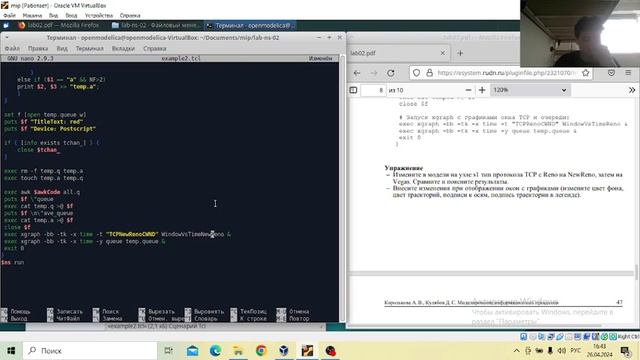Open Устройства menu in VirtualBox

click(99, 16)
